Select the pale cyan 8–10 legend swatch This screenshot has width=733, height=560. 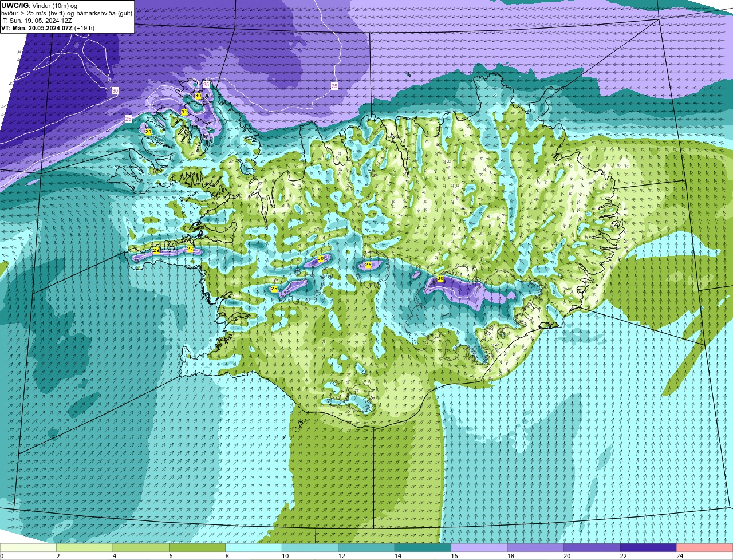[x=254, y=548]
